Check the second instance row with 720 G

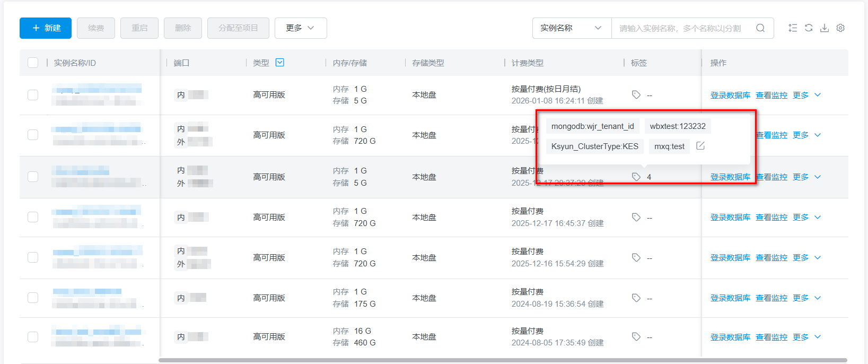[x=33, y=135]
